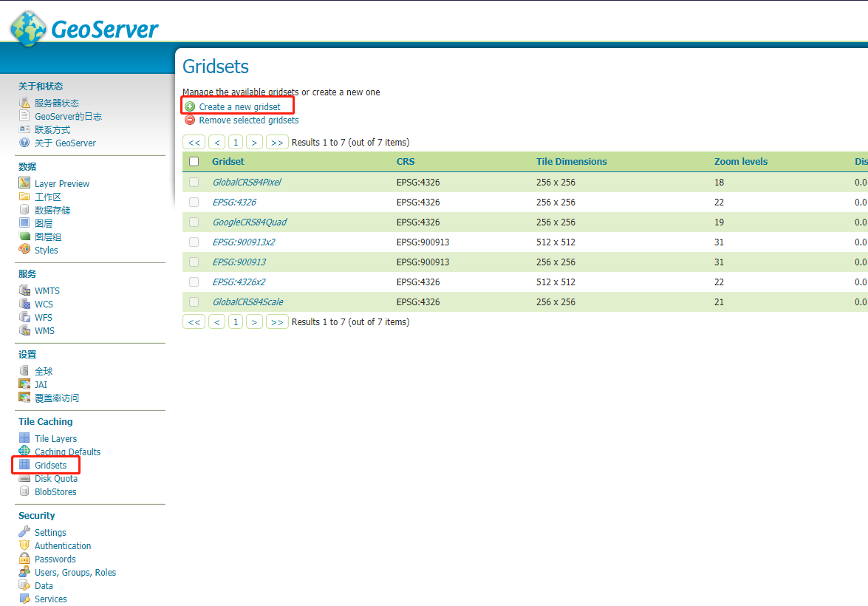The height and width of the screenshot is (606, 868).
Task: Click the WCS service icon
Action: [24, 304]
